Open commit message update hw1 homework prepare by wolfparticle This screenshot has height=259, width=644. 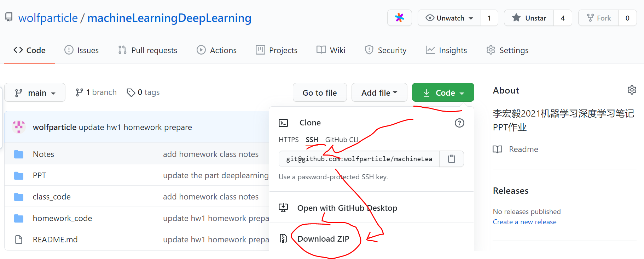(x=135, y=127)
